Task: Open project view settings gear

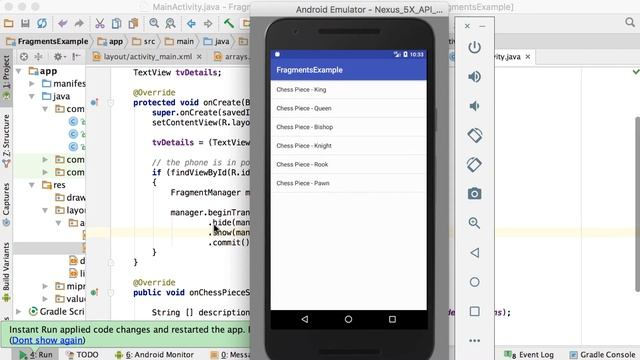Action: 58,57
